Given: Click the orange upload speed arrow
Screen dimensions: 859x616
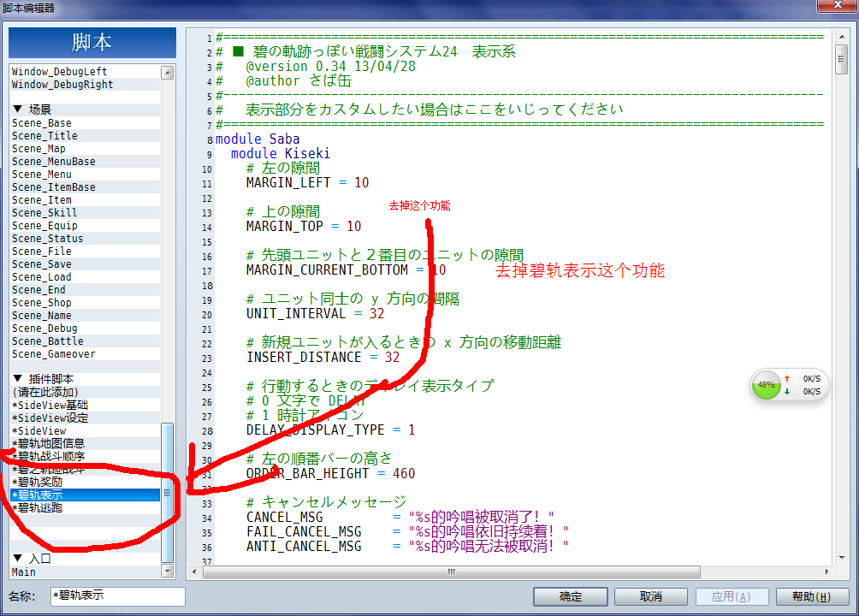Looking at the screenshot, I should (x=787, y=378).
